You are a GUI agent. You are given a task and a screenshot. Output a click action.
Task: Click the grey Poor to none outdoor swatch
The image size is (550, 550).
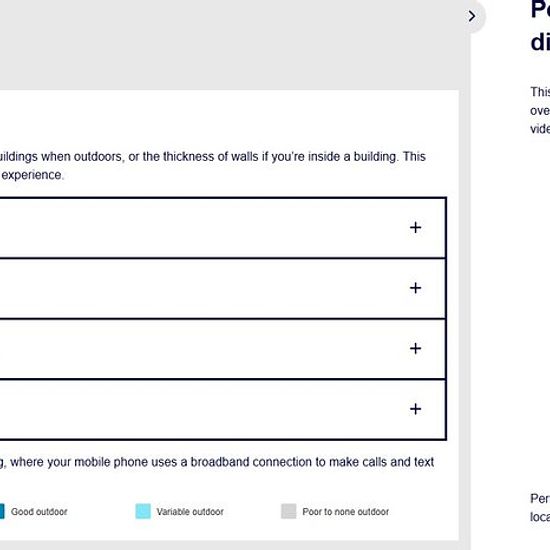click(289, 511)
